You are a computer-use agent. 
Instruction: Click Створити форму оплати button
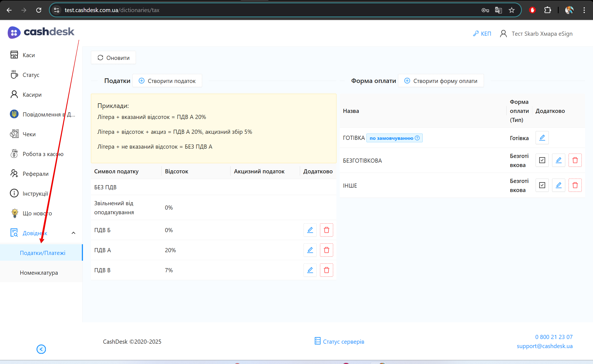pos(441,81)
